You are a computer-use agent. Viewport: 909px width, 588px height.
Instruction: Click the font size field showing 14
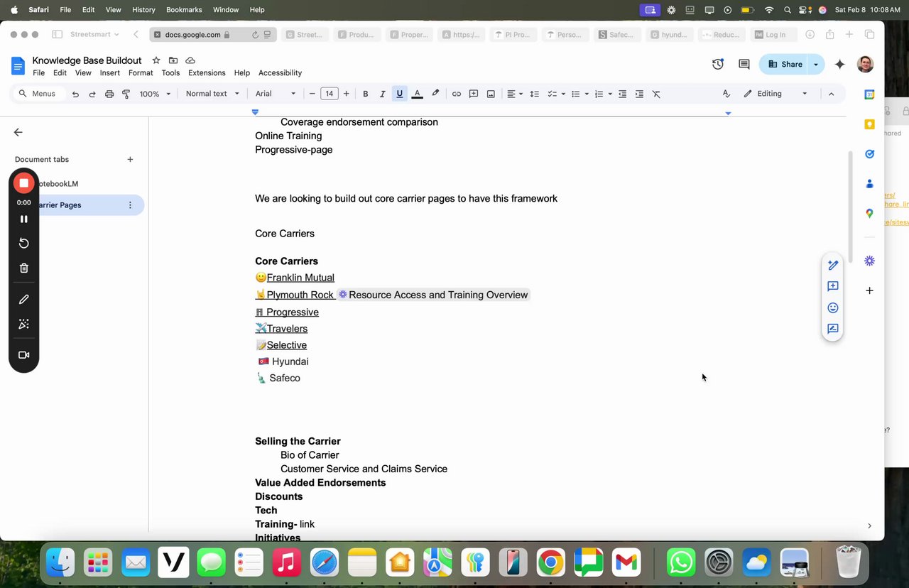click(329, 94)
